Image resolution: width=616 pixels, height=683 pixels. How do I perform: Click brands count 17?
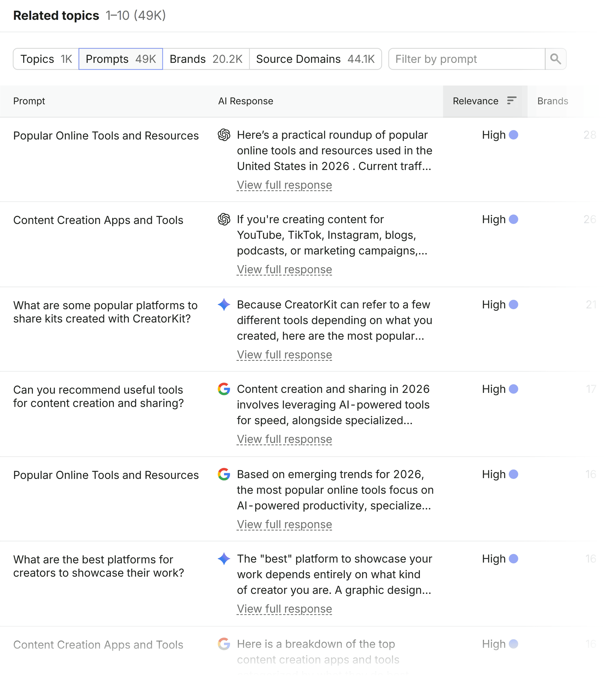(x=591, y=389)
